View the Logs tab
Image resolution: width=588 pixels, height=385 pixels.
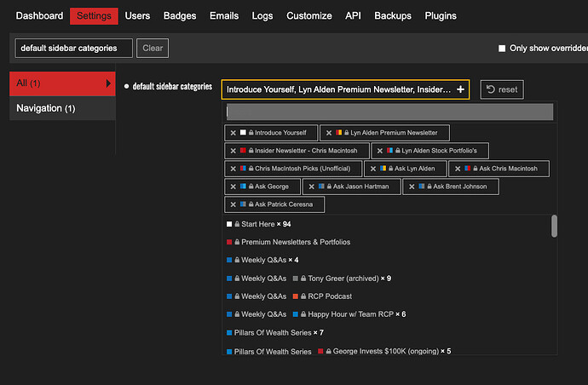pyautogui.click(x=262, y=15)
